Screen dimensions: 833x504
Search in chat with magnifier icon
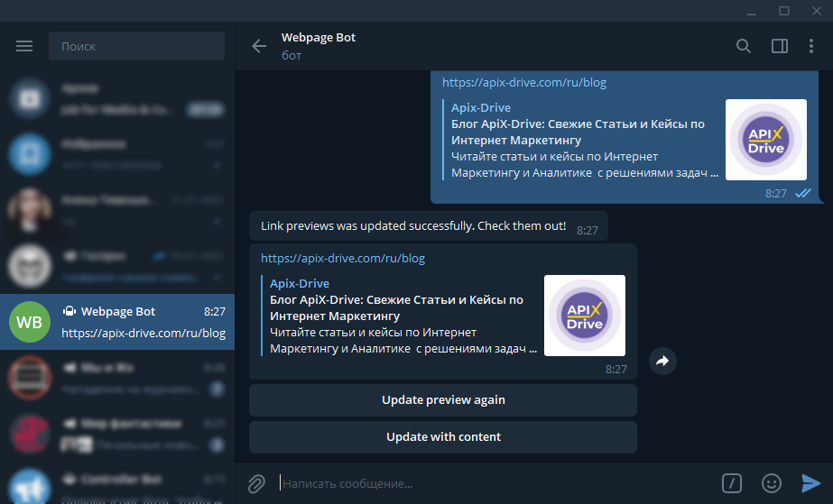point(744,46)
